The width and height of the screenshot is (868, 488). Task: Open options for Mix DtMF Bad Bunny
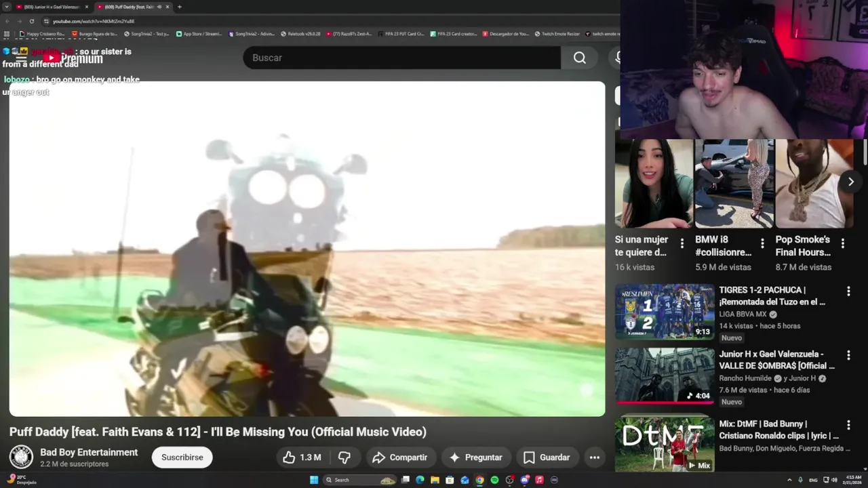pyautogui.click(x=848, y=425)
